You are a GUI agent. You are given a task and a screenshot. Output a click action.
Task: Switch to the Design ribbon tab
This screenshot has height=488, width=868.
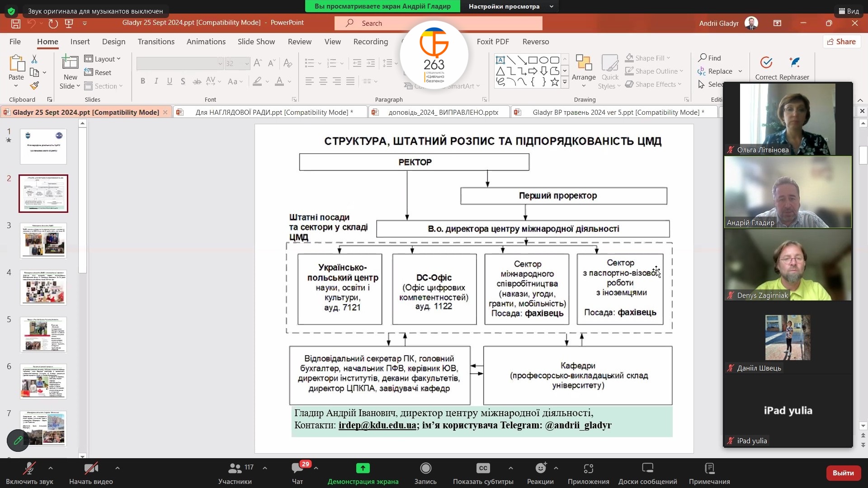point(113,42)
